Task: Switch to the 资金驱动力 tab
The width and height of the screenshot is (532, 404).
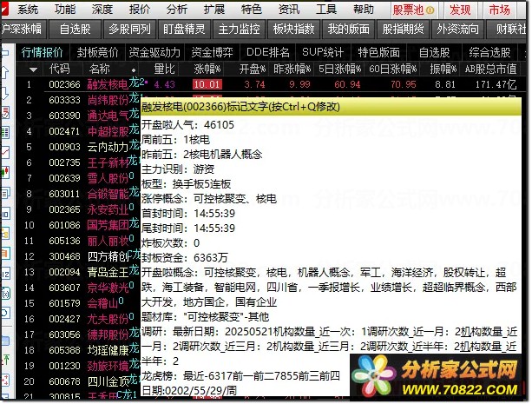Action: pos(154,52)
